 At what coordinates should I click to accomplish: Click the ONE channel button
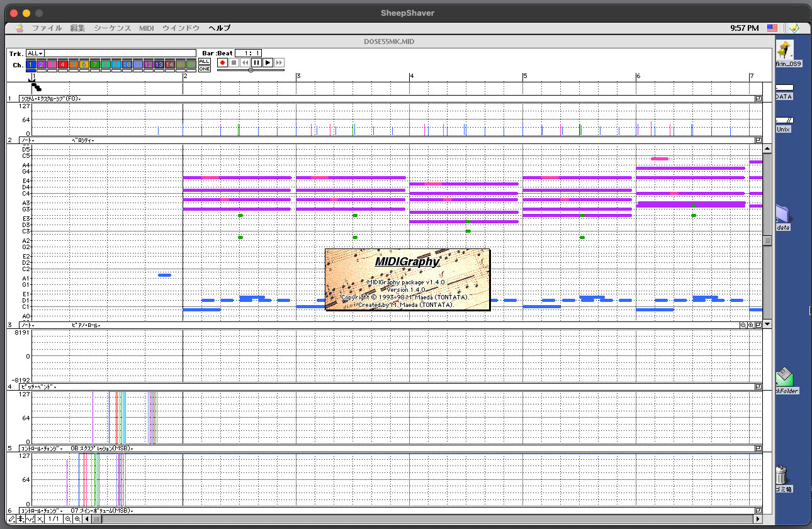click(x=205, y=69)
